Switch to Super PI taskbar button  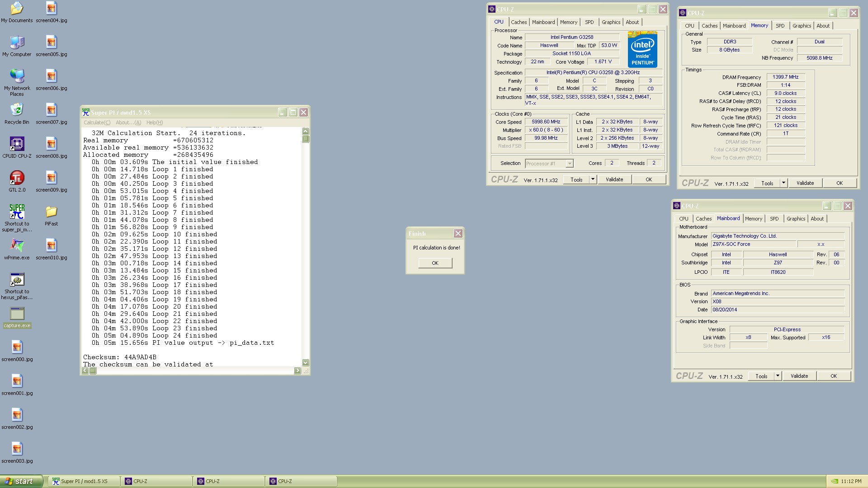tap(84, 481)
